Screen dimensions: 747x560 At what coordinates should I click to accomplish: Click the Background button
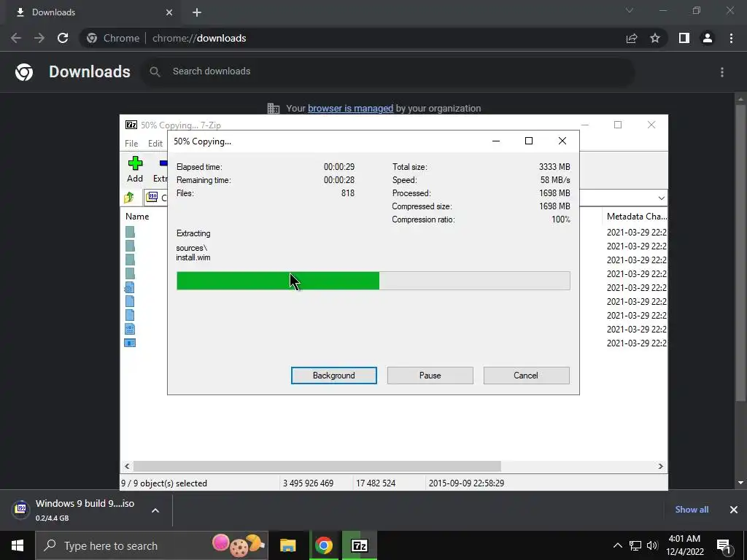point(333,376)
